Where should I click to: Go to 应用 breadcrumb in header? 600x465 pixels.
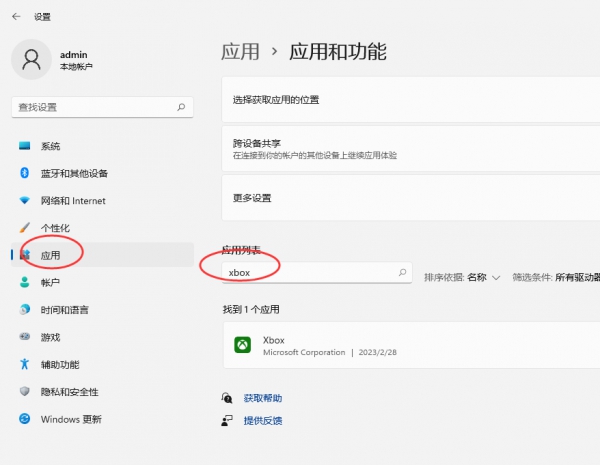point(240,52)
